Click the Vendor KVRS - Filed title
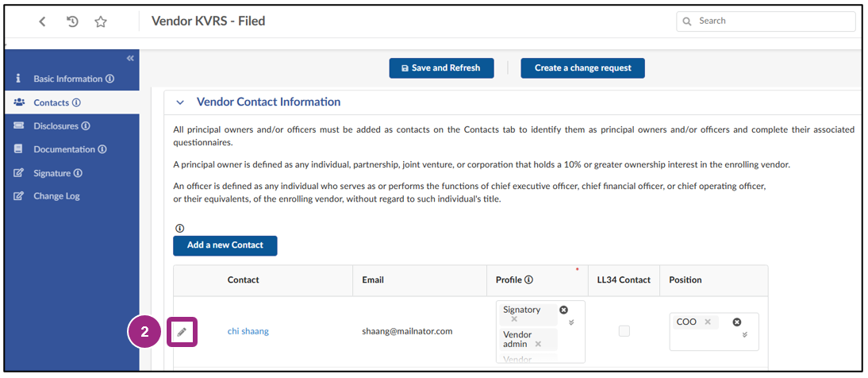The height and width of the screenshot is (378, 868). coord(208,21)
